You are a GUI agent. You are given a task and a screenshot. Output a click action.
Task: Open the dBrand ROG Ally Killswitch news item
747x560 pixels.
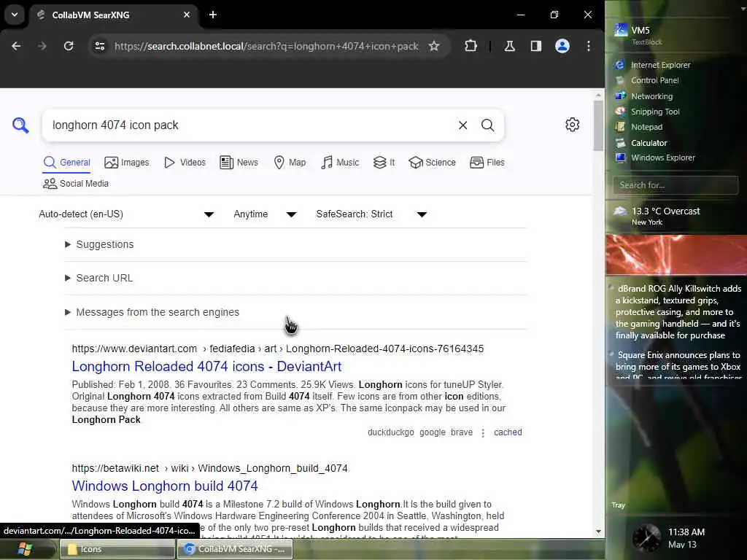click(x=678, y=312)
